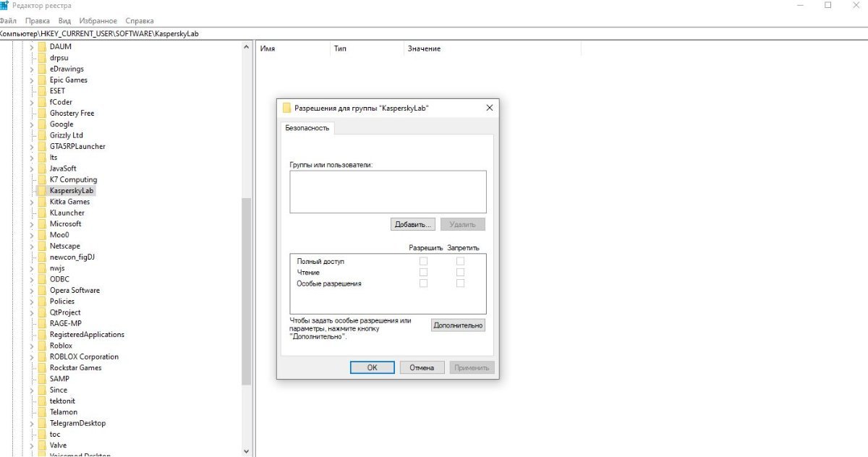Click the Имя column header
This screenshot has height=457, width=868.
click(293, 48)
